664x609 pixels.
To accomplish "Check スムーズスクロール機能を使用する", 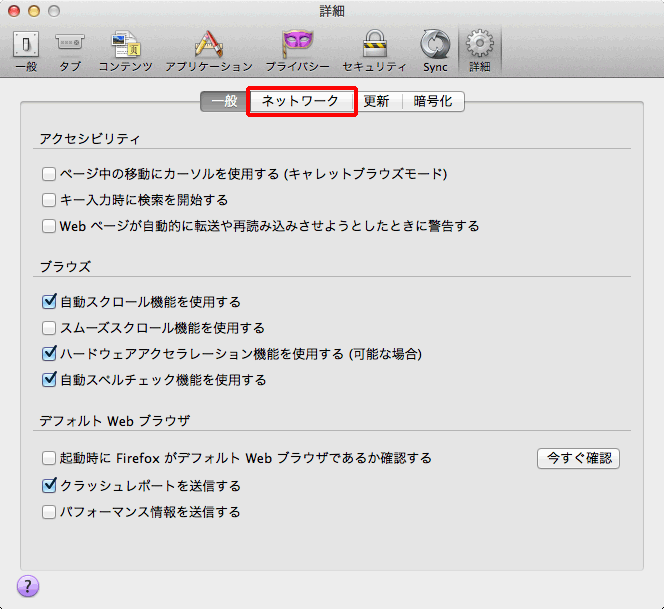I will 49,328.
